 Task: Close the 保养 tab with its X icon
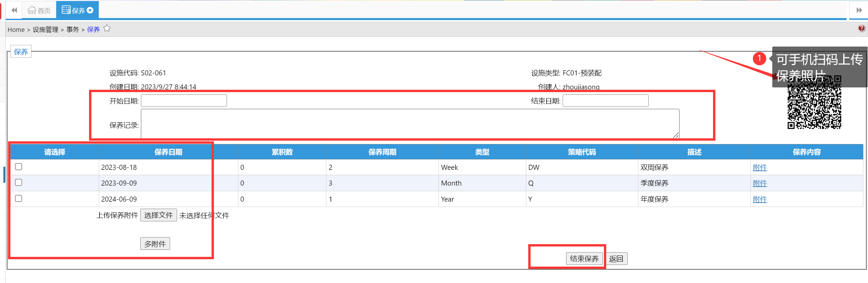coord(90,10)
